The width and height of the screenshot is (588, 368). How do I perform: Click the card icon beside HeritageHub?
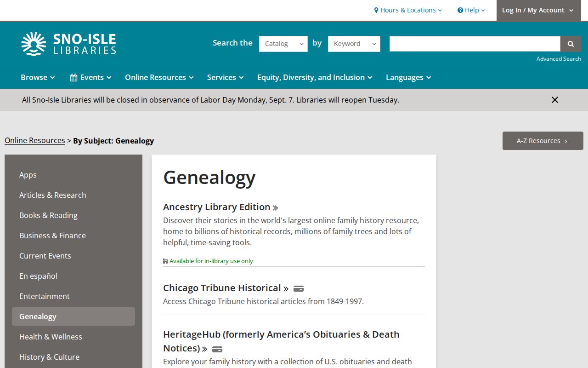217,349
